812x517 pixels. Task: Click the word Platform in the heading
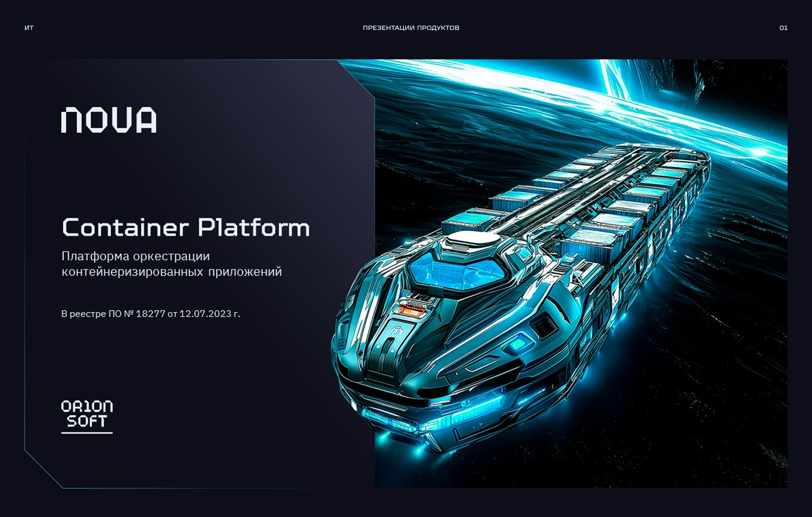tap(254, 228)
